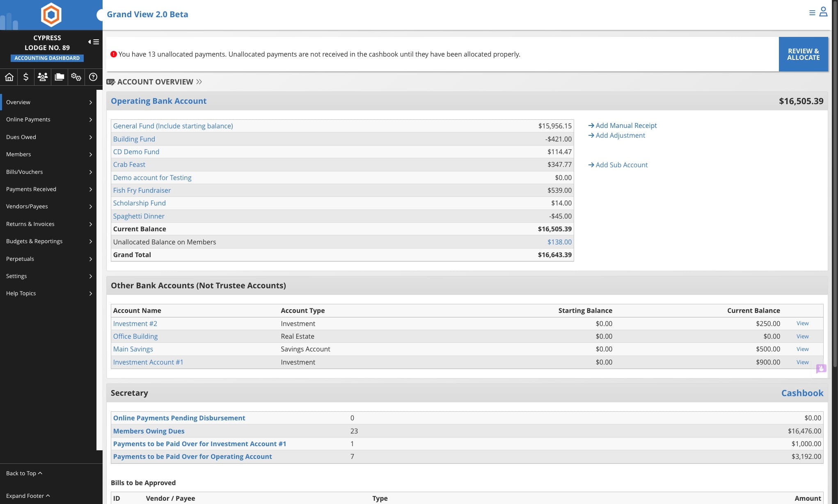Open the Scholarship Fund link
Image resolution: width=838 pixels, height=504 pixels.
coord(139,203)
